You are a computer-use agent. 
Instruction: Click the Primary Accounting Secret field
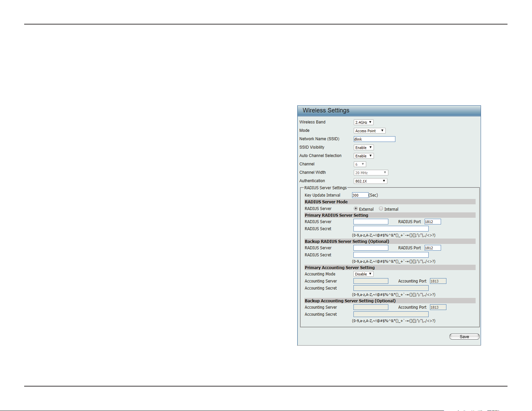pos(391,288)
